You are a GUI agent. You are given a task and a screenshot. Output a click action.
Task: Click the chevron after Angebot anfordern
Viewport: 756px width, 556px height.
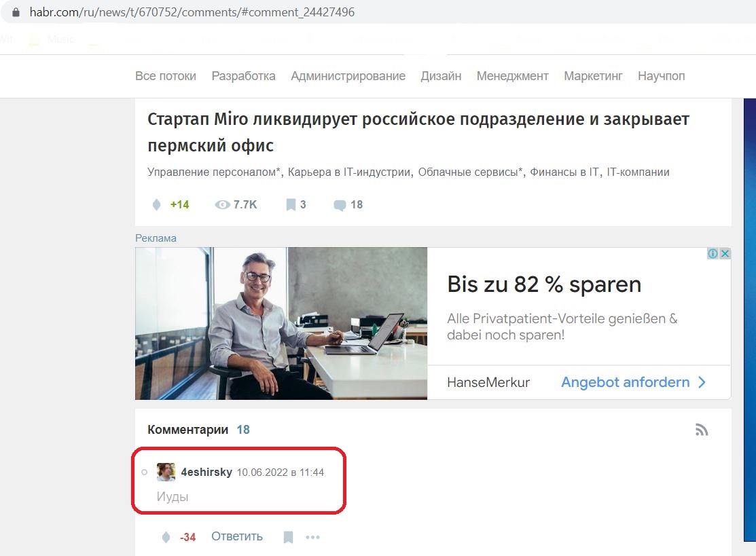(702, 383)
